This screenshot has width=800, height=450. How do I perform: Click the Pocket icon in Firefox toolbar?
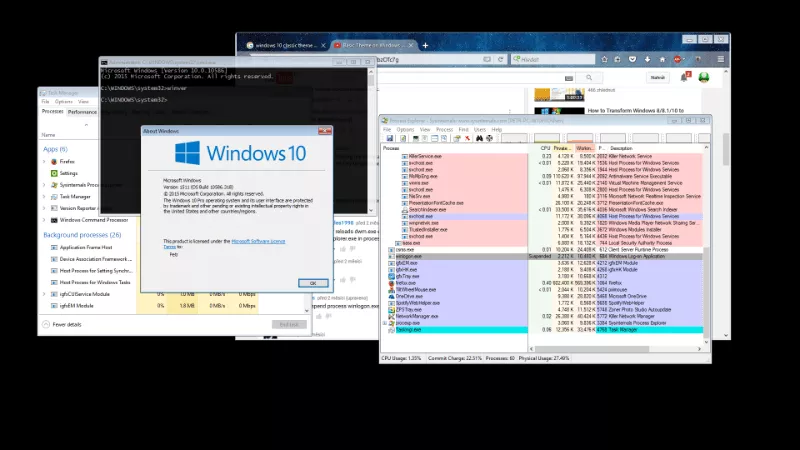pyautogui.click(x=632, y=59)
